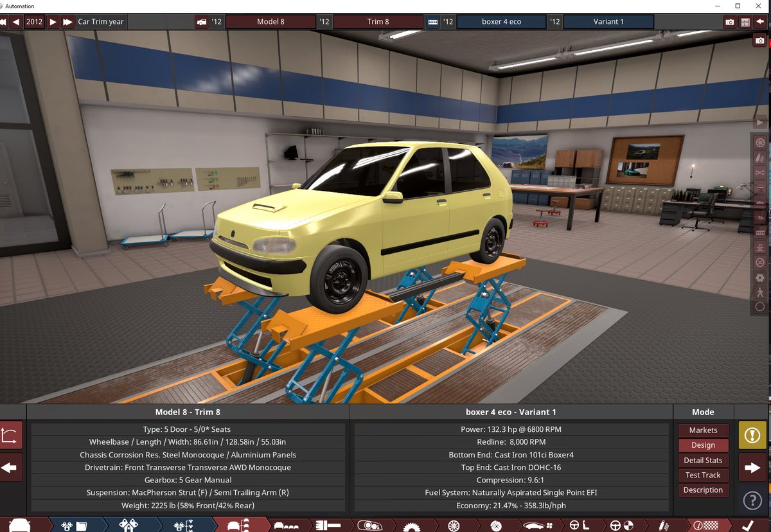Open the interior steering wheel seat tab

coord(579,526)
